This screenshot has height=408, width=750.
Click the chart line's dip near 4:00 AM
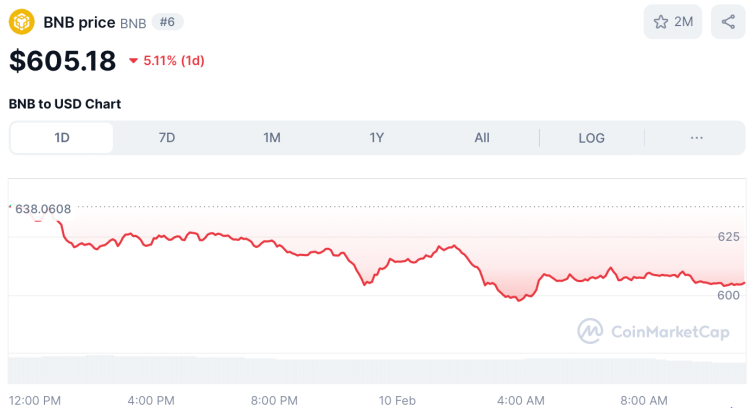(518, 299)
